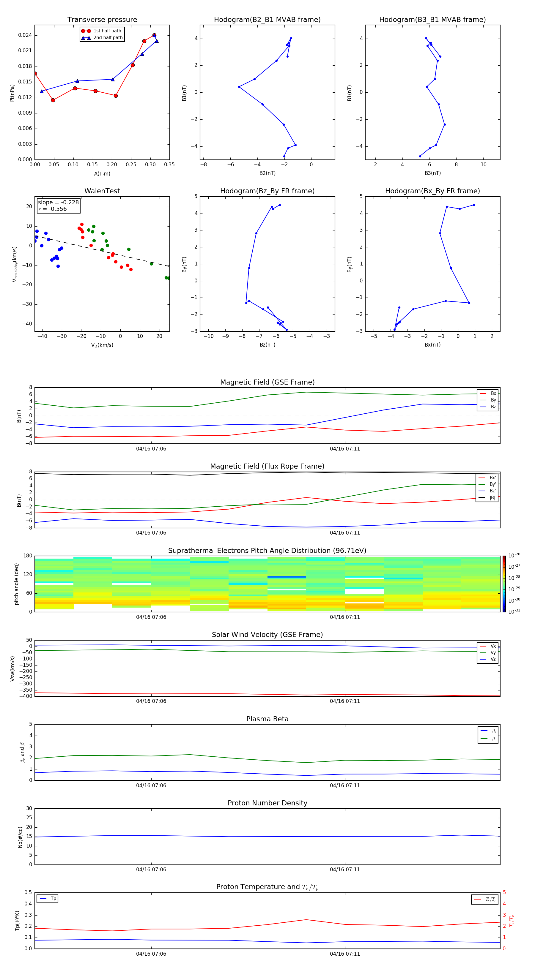535x980 pixels.
Task: Click the 'B2(nT)' x-axis label
Action: (x=267, y=173)
